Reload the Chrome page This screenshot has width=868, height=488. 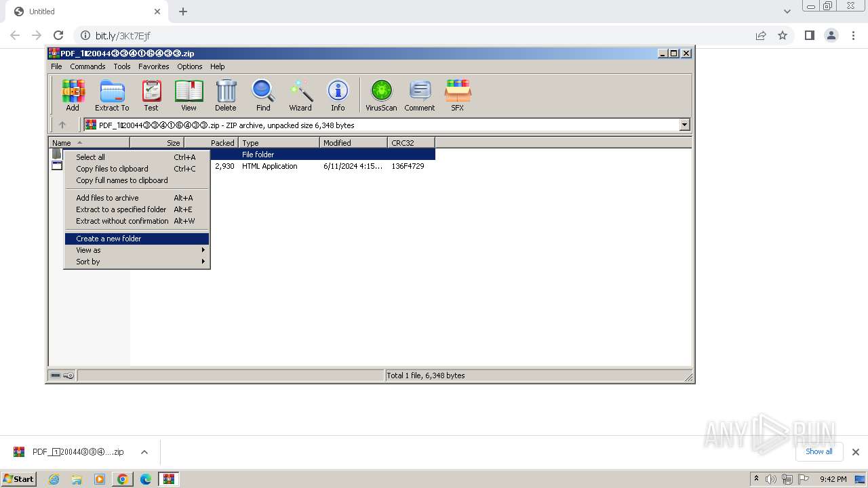click(58, 35)
